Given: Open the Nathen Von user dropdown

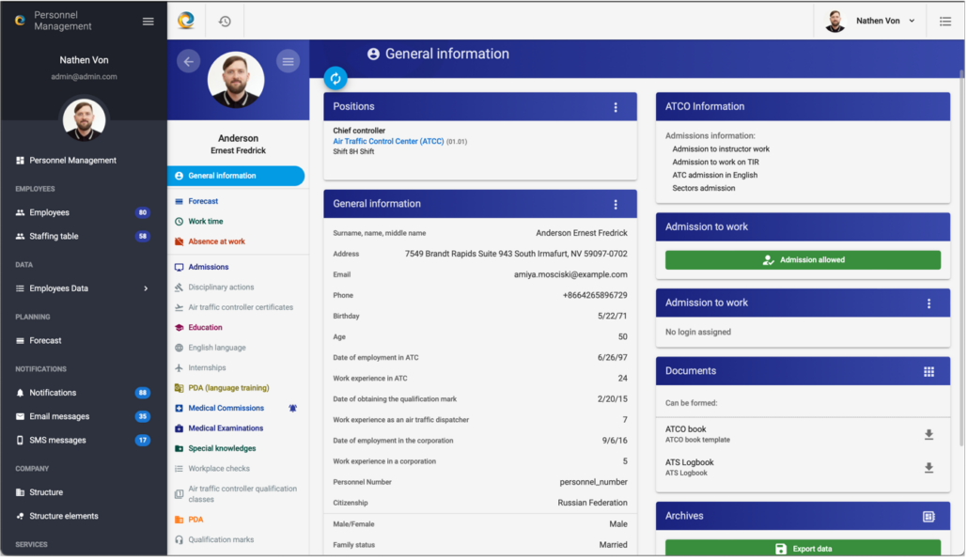Looking at the screenshot, I should [x=869, y=21].
